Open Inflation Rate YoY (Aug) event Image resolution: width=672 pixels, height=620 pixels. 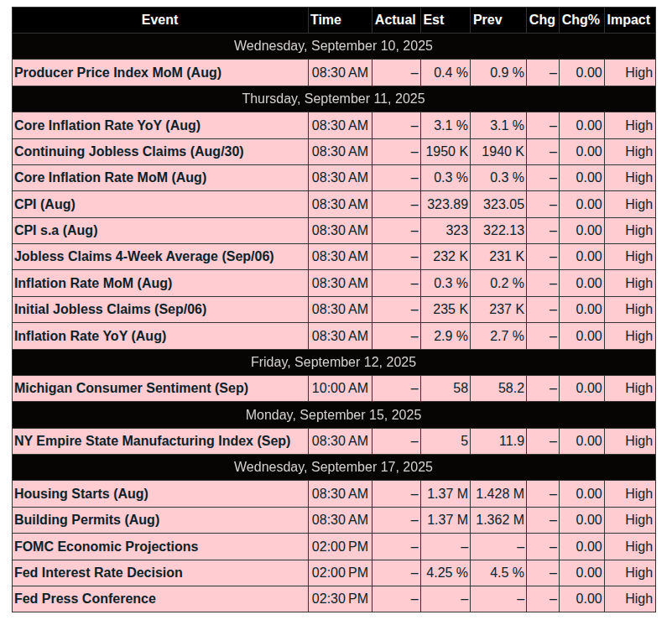coord(91,336)
